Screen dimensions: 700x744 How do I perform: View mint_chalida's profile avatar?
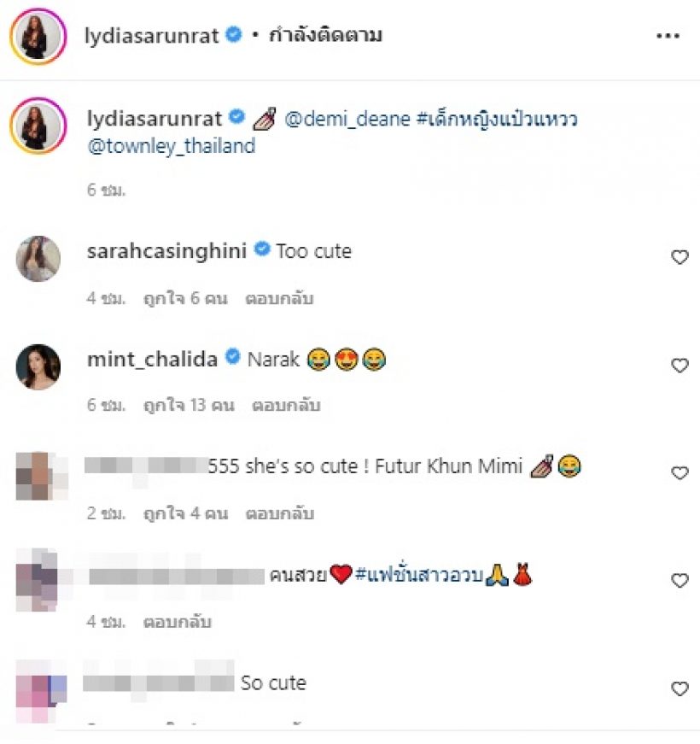38,366
